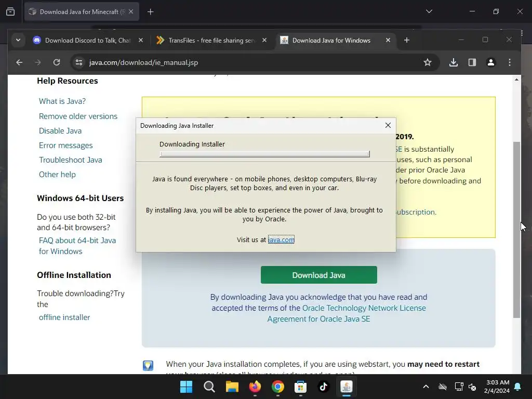This screenshot has width=532, height=399.
Task: Close the TransFiles tab
Action: coord(264,41)
